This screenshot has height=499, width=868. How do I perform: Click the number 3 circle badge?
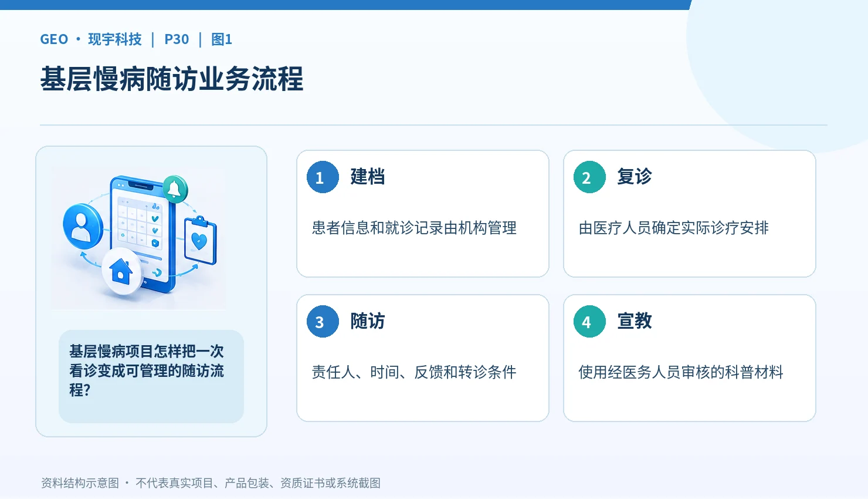coord(323,322)
